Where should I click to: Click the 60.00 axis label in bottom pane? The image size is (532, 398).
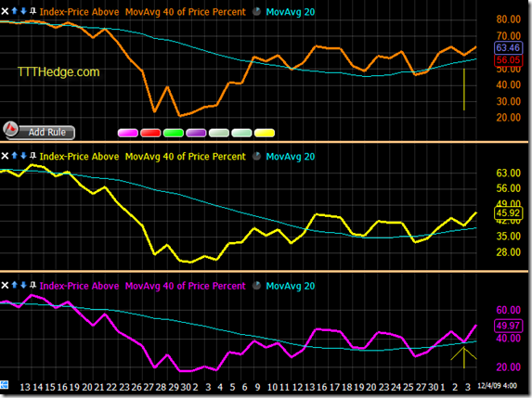click(508, 310)
